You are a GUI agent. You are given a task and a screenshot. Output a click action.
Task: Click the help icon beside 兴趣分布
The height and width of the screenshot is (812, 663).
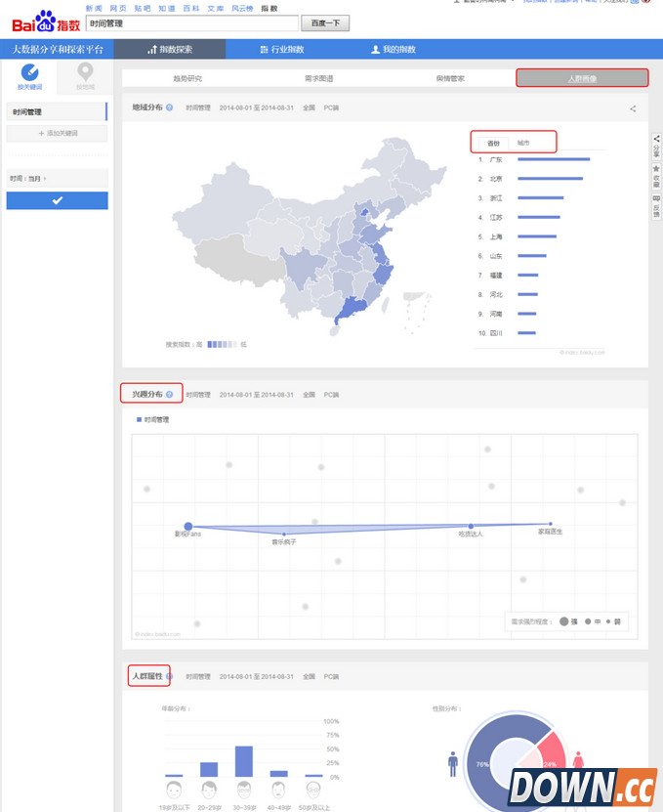[169, 394]
